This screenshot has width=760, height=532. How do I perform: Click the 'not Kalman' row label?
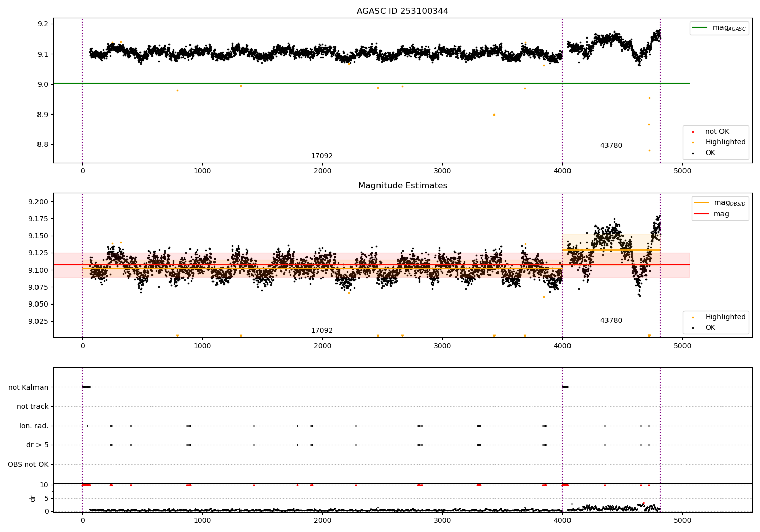click(28, 388)
